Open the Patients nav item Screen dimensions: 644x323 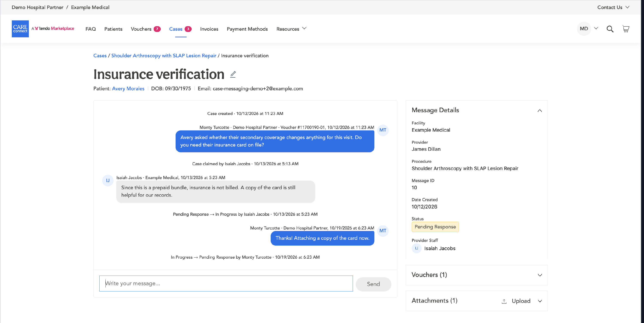coord(113,29)
